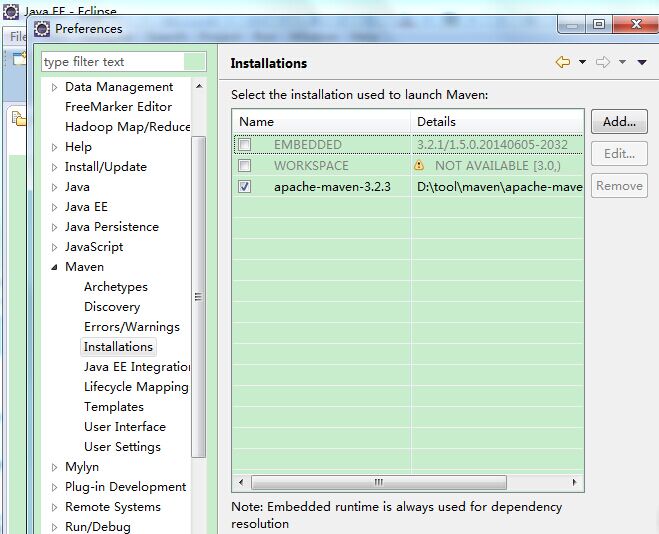Select User Settings under Maven
The width and height of the screenshot is (659, 534).
pos(122,447)
